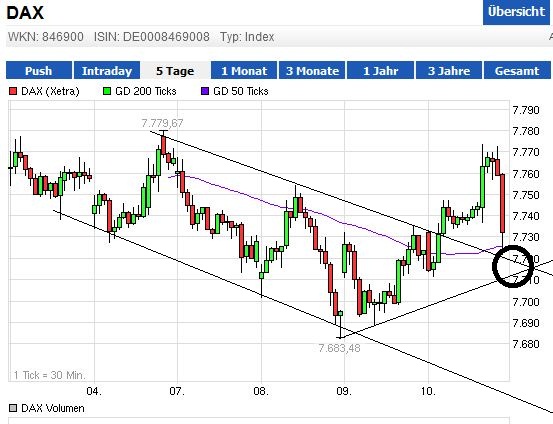
Task: Click the red DAX (Xetra) legend swatch
Action: coord(13,91)
